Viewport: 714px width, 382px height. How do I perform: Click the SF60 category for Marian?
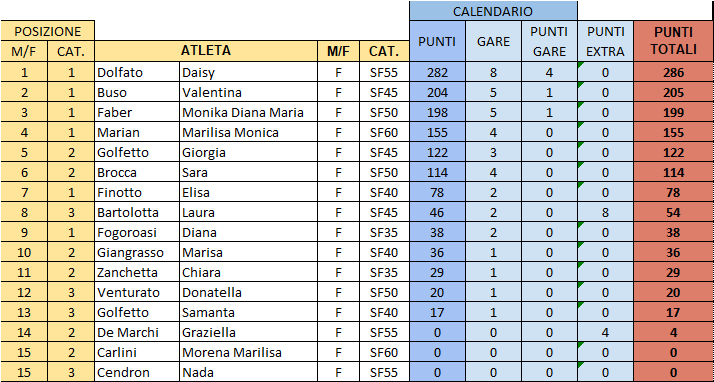384,132
